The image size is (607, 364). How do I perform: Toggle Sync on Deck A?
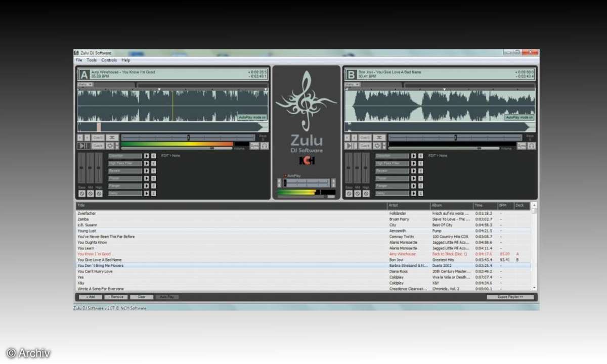pyautogui.click(x=254, y=146)
